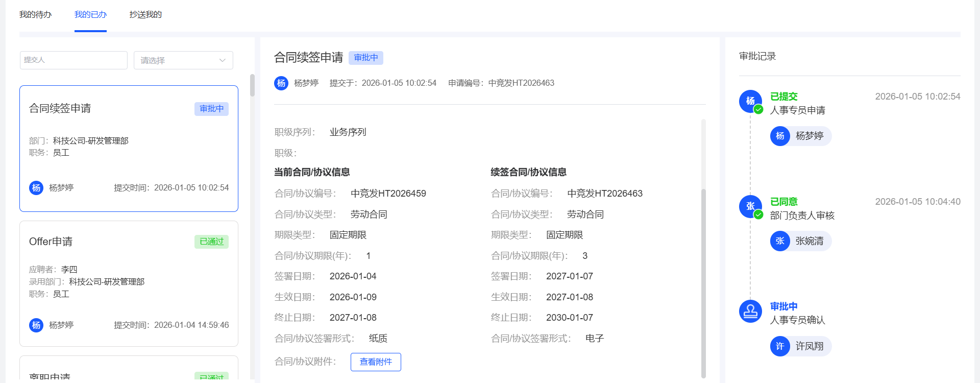Click the 审批中 status badge beside title
Screen dimensions: 980x383
[366, 58]
